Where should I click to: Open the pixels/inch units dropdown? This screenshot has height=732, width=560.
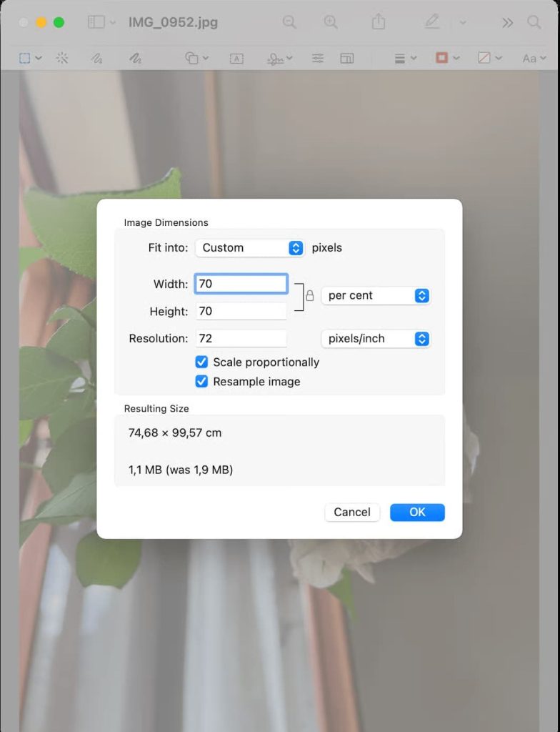pos(376,338)
